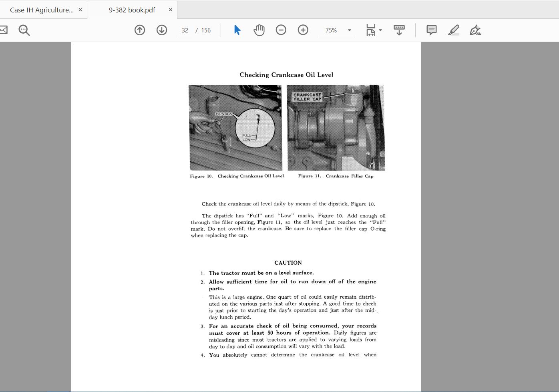Switch to Case IH Agriculture tab
The image size is (559, 392).
coord(42,10)
